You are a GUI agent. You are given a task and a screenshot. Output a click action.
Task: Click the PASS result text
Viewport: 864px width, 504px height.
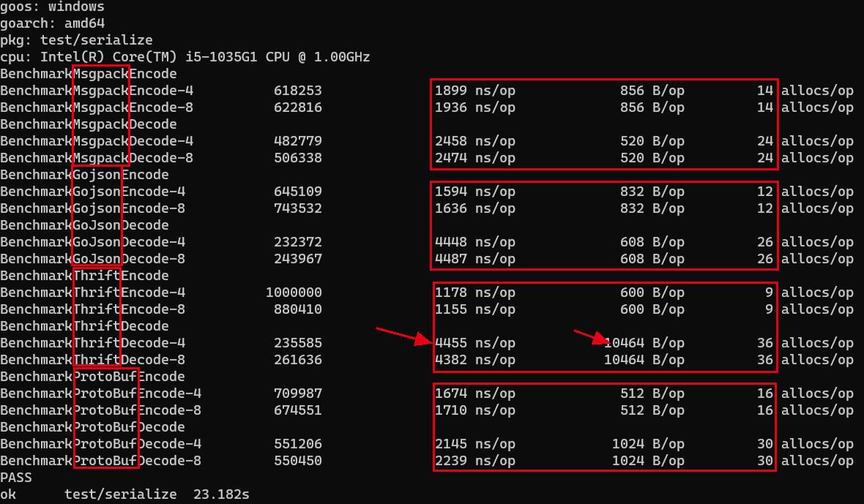[x=16, y=478]
